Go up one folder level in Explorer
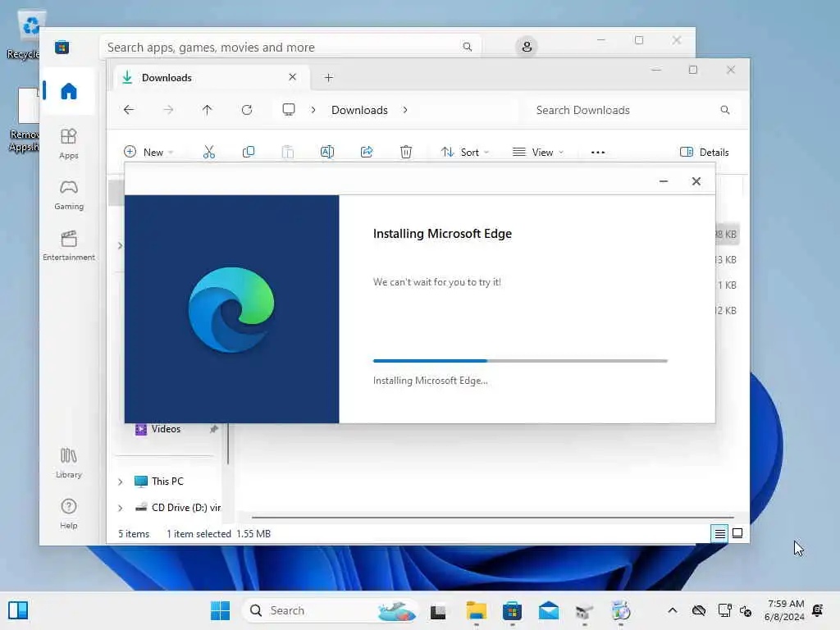This screenshot has width=840, height=630. point(208,110)
